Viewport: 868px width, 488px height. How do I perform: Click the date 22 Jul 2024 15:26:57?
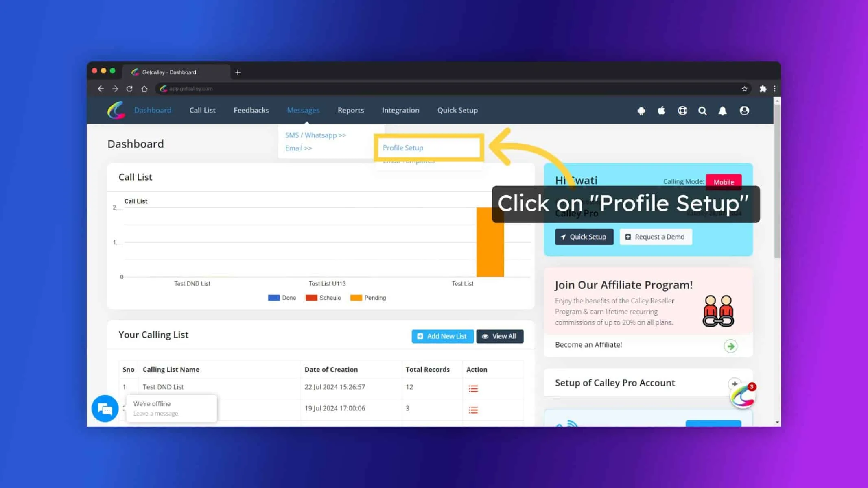[335, 387]
